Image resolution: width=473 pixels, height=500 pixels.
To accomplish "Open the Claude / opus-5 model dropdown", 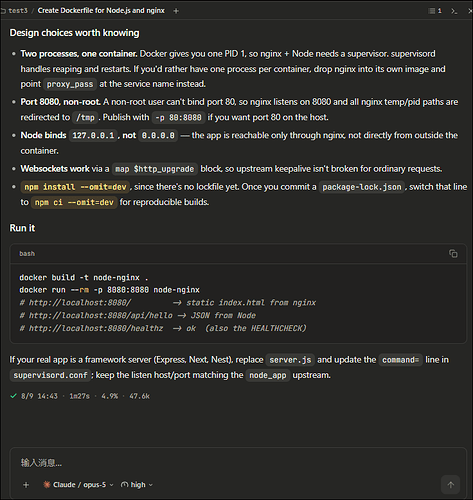I will click(x=78, y=485).
